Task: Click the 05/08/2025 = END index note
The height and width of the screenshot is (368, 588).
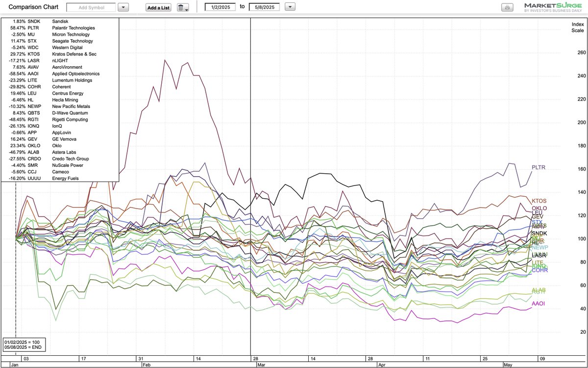Action: pyautogui.click(x=23, y=346)
